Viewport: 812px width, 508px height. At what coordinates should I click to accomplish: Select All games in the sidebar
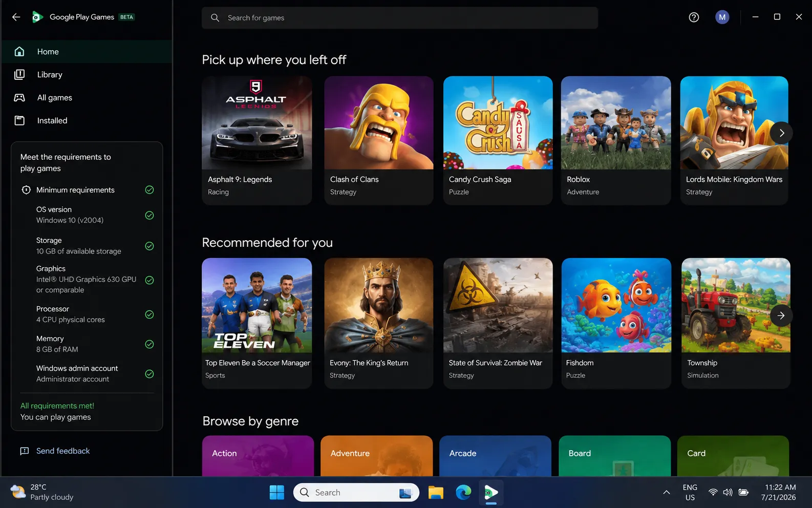click(x=87, y=97)
